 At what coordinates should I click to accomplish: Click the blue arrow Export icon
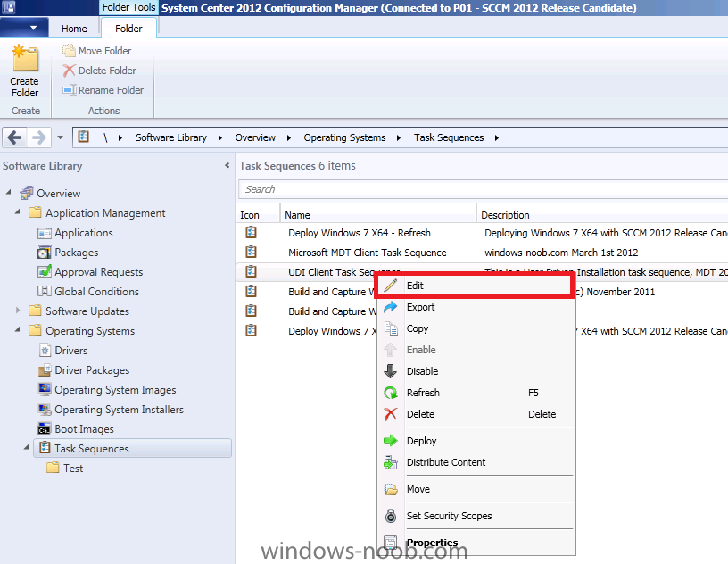391,307
